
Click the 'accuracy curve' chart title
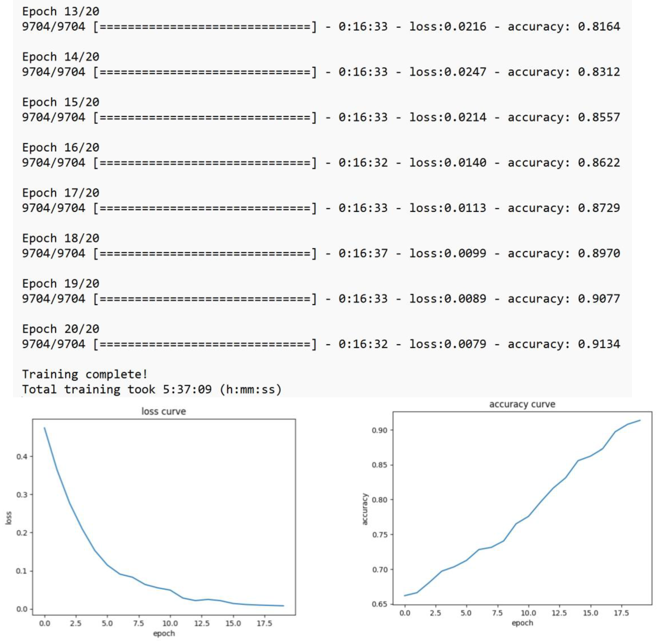522,404
